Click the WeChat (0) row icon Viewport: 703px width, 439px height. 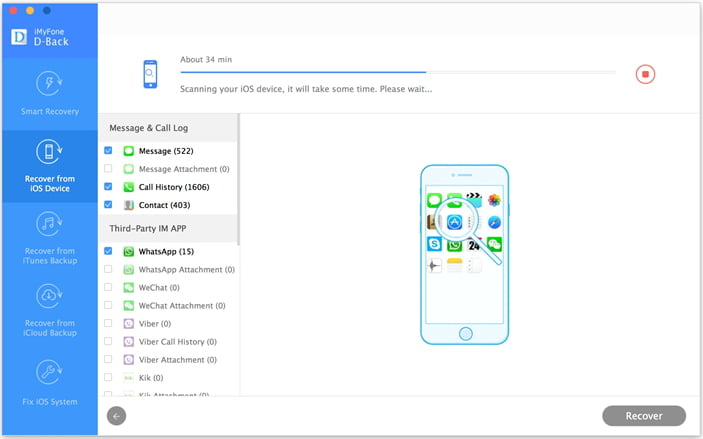click(129, 287)
